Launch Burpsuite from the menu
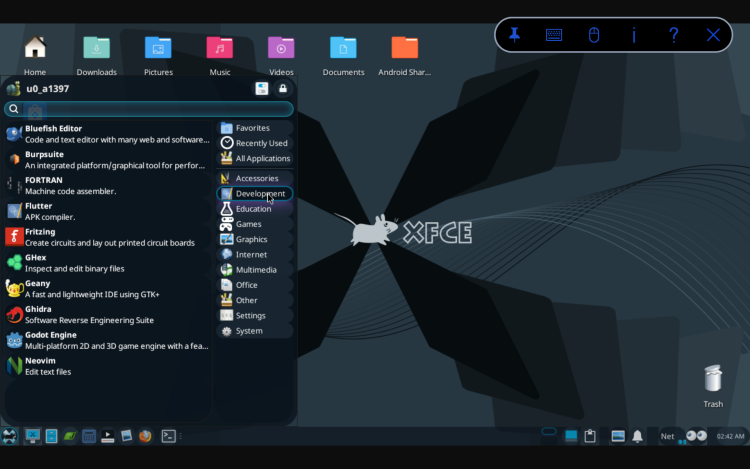Viewport: 750px width, 469px height. (108, 160)
